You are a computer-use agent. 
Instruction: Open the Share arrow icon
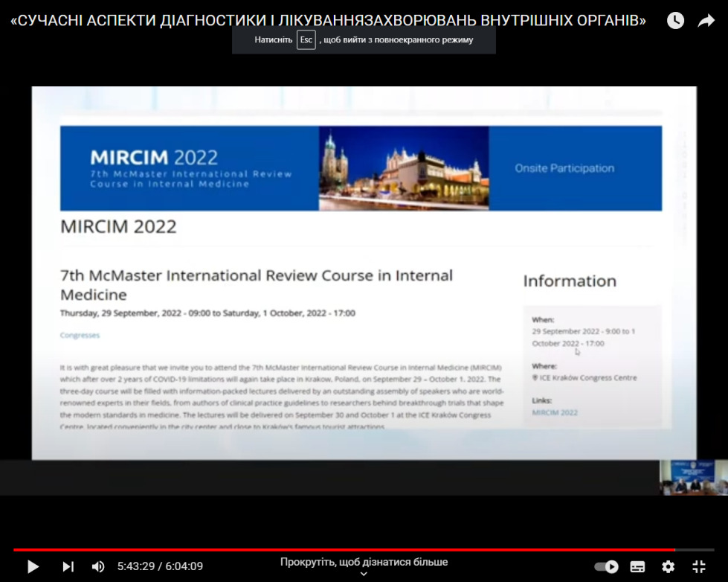706,21
